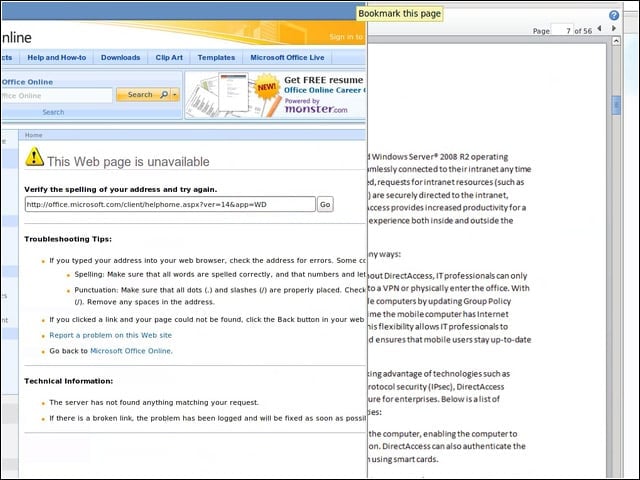Viewport: 640px width, 480px height.
Task: Click 'Verify the spelling of your address' text
Action: pyautogui.click(x=121, y=189)
